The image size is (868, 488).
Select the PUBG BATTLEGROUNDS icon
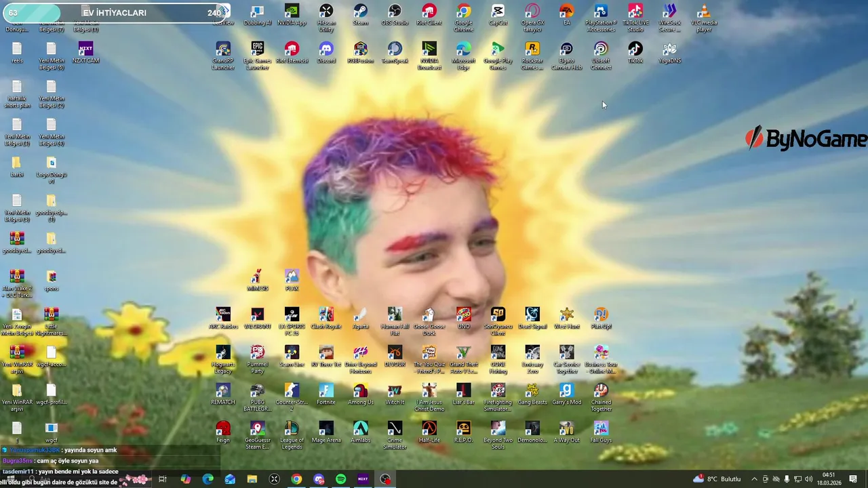(x=257, y=398)
